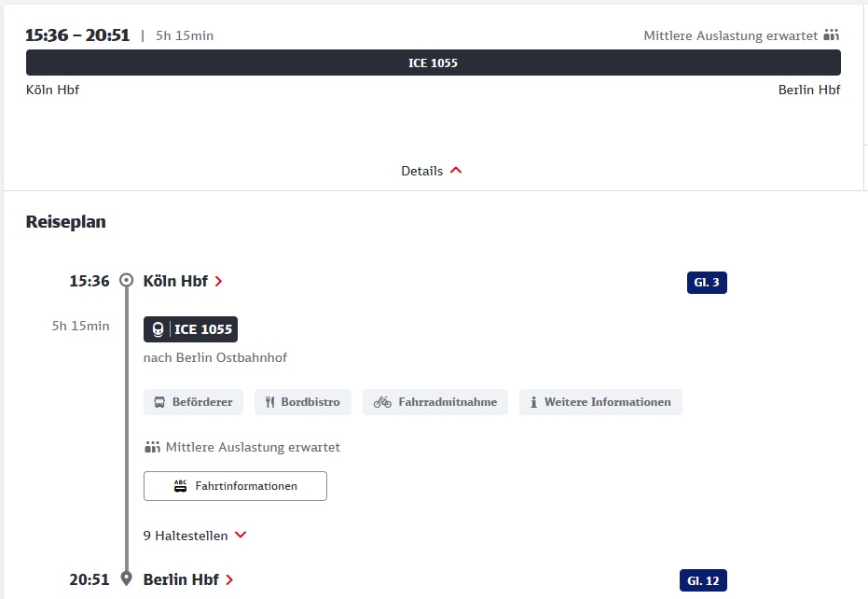
Task: Click the 'nach Berlin Ostbahnhof' text
Action: (214, 357)
